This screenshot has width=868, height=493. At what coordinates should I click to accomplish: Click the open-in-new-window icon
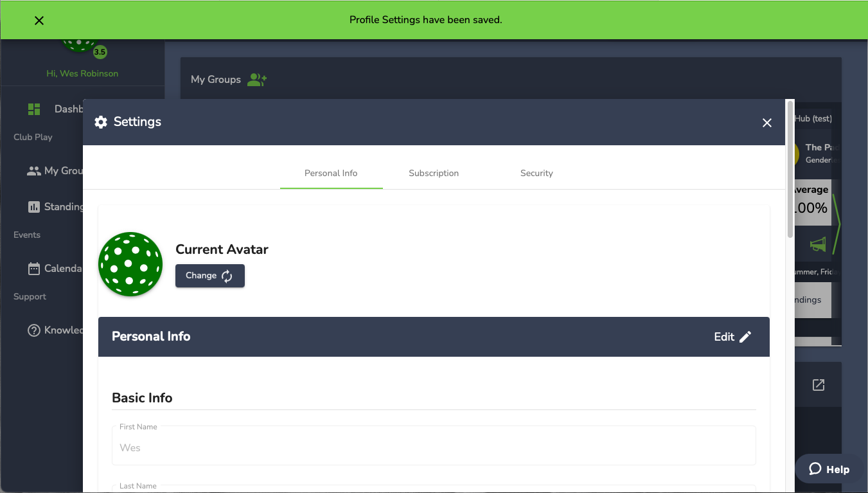pos(818,385)
